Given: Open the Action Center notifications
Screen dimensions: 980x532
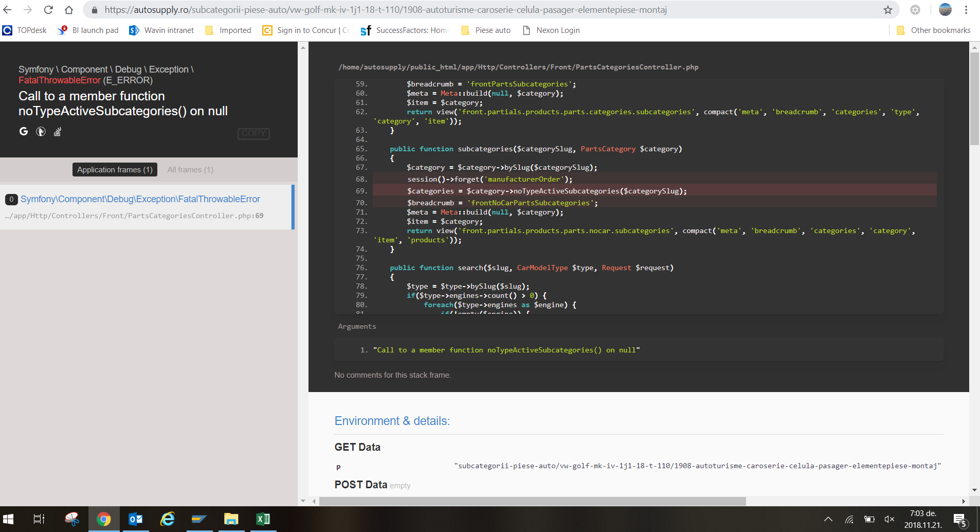Looking at the screenshot, I should [x=960, y=520].
